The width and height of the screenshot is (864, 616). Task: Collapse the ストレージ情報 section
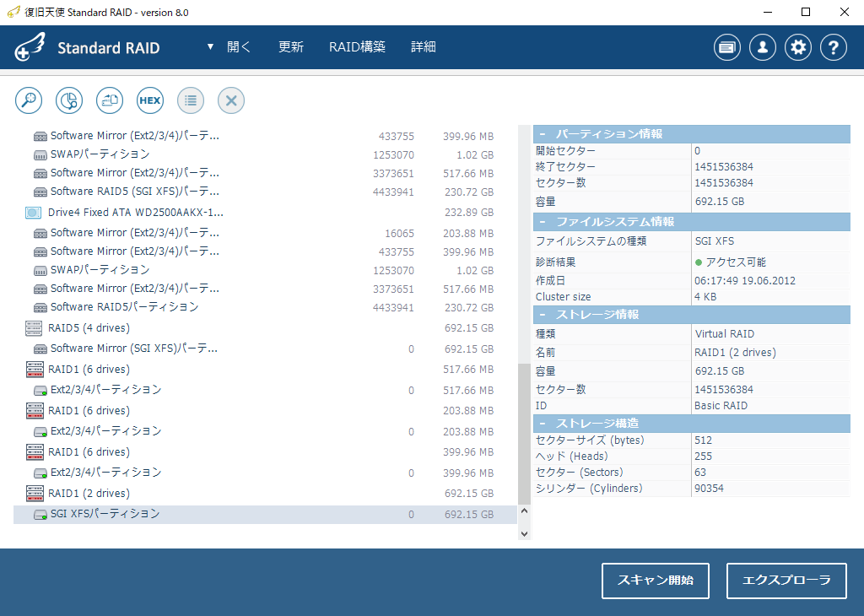[543, 315]
